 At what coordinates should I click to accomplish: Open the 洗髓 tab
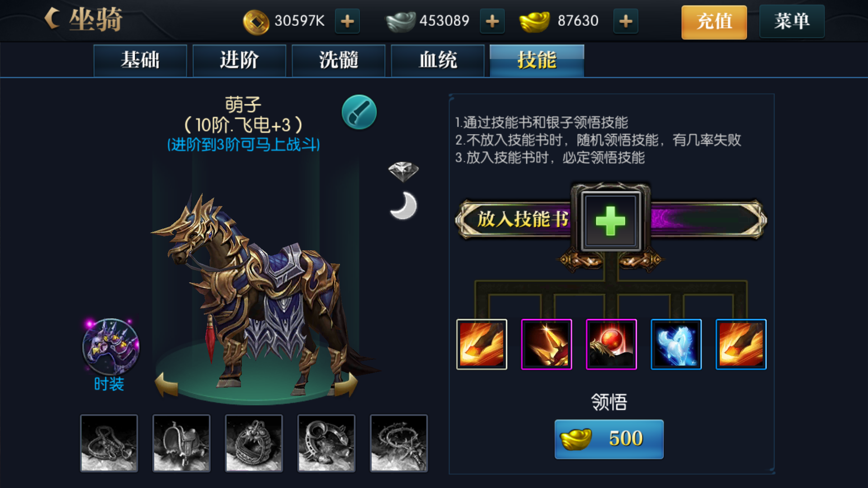339,60
